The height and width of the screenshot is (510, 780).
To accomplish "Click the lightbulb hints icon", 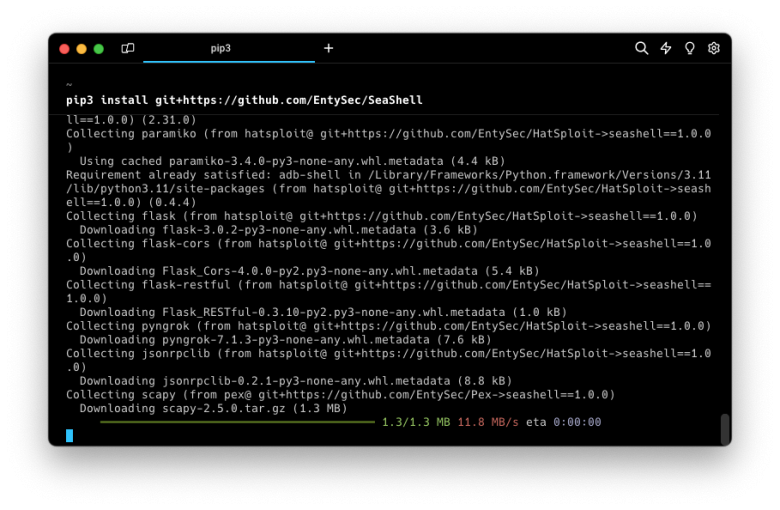I will [689, 48].
